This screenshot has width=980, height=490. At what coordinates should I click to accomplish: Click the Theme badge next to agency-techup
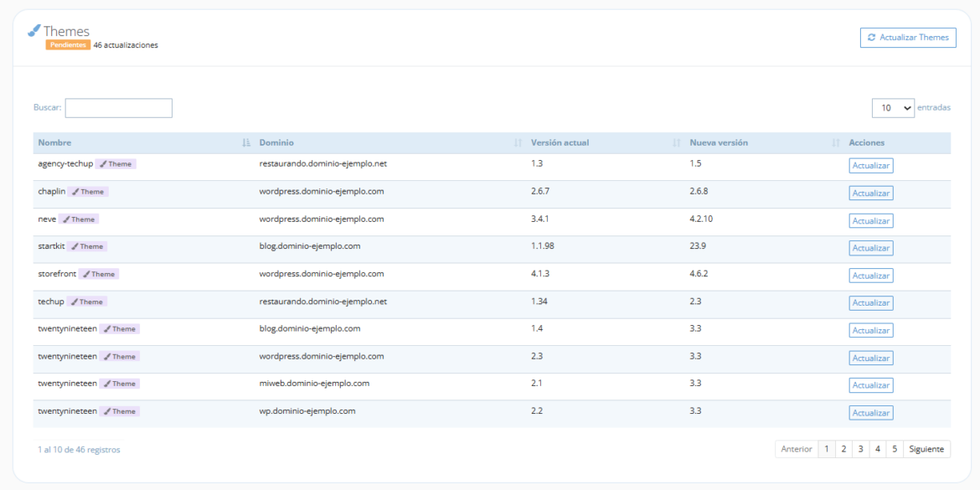(116, 164)
